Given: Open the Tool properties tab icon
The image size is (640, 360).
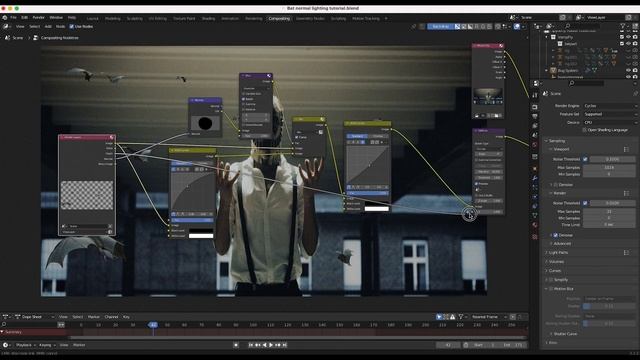Looking at the screenshot, I should point(535,95).
